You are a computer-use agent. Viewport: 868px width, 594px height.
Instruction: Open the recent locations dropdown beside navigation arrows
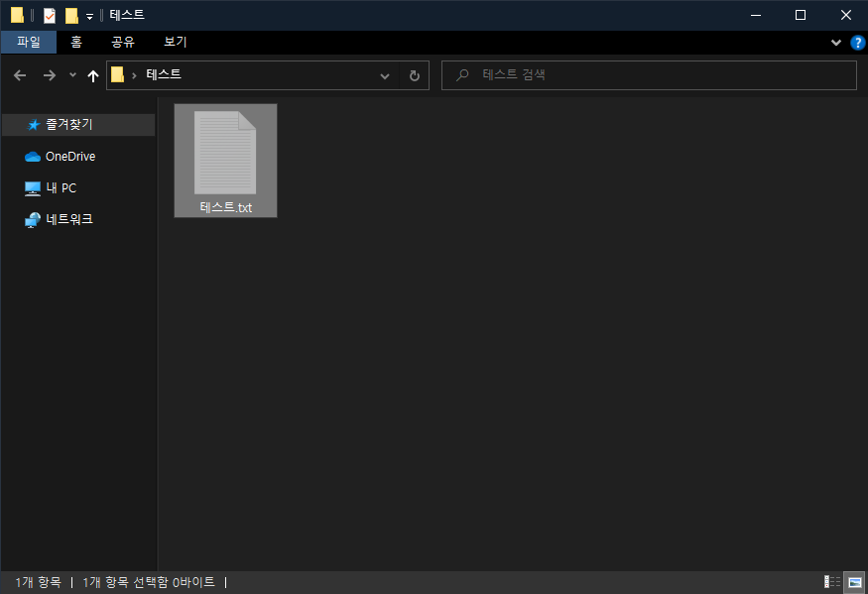[71, 74]
